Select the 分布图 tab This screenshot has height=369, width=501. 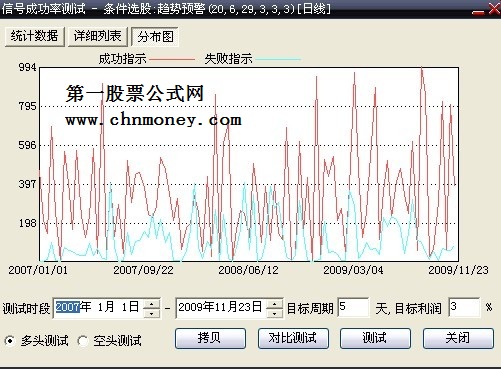155,37
